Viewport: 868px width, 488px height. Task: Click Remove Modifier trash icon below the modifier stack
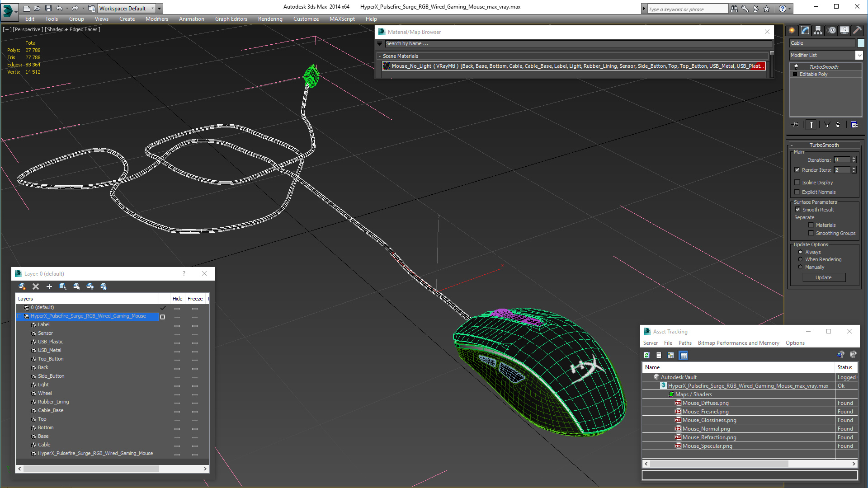pyautogui.click(x=838, y=125)
